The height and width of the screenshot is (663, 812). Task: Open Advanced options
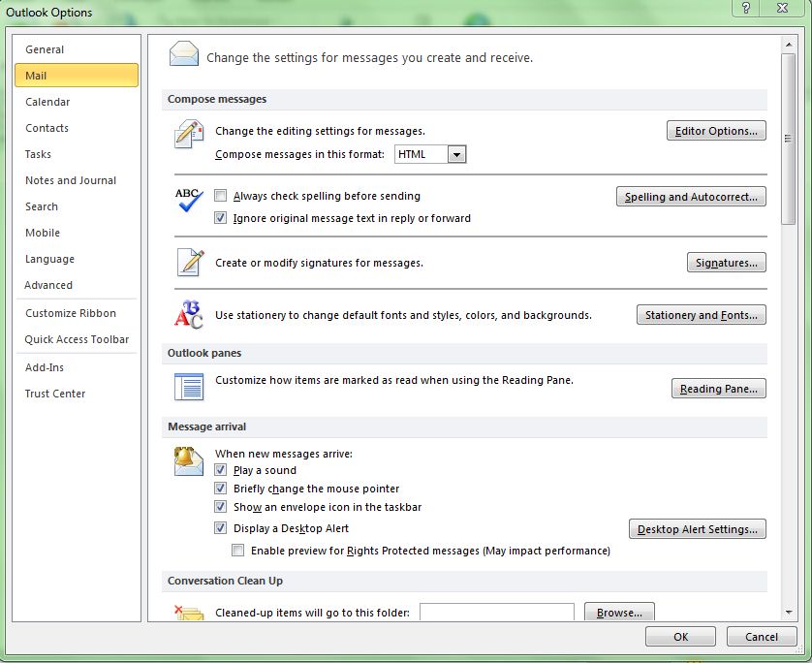pos(77,285)
